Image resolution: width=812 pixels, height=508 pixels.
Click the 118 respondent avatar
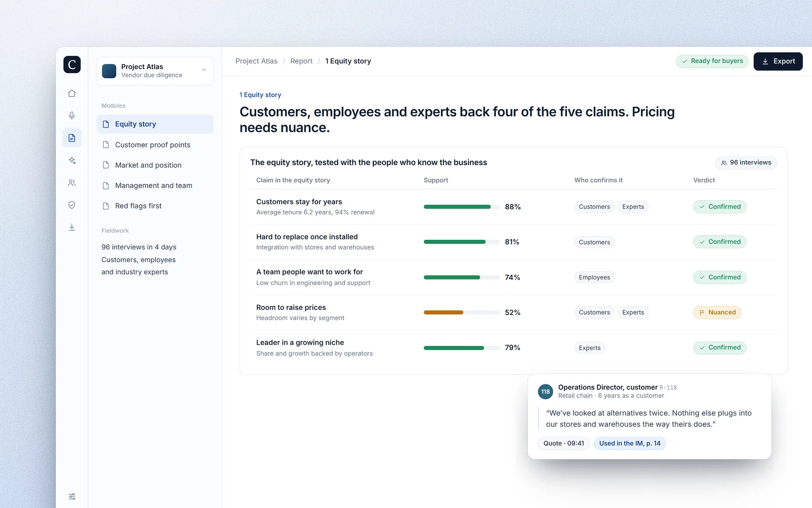[546, 392]
